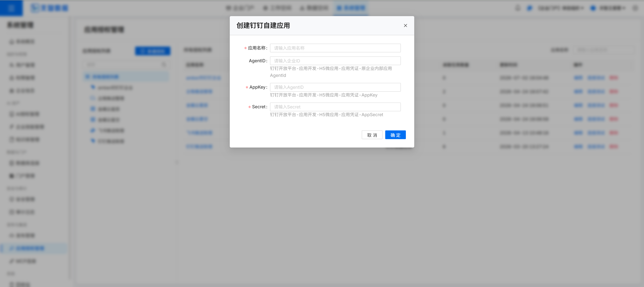644x287 pixels.
Task: Confirm with the 确定 button
Action: point(395,135)
